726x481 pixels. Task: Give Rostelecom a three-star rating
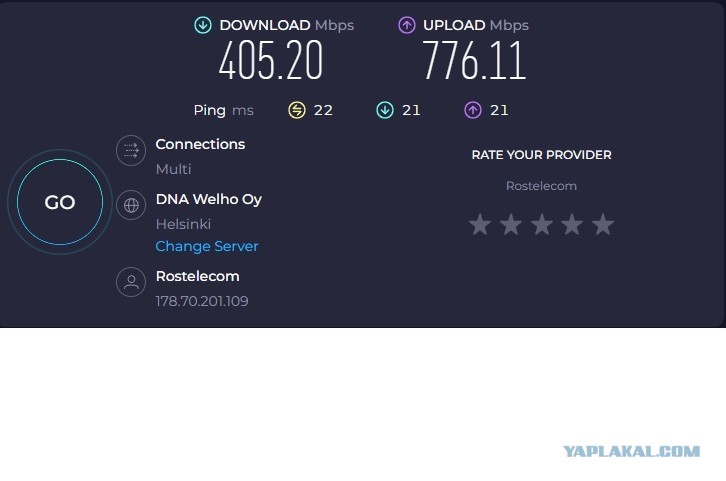point(542,225)
